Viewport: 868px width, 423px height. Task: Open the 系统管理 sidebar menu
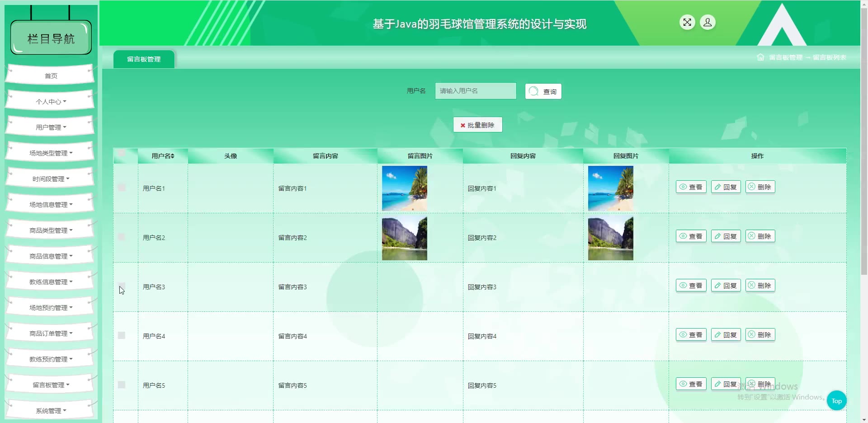[x=51, y=410]
